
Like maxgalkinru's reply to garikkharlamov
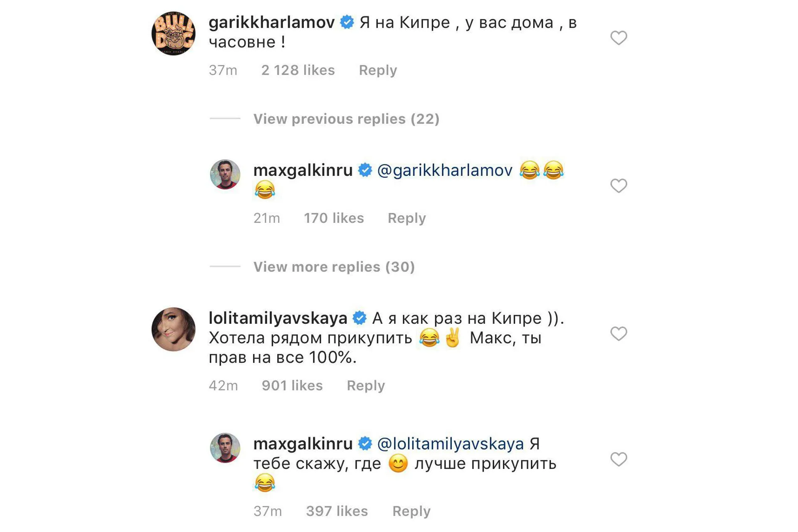coord(618,186)
